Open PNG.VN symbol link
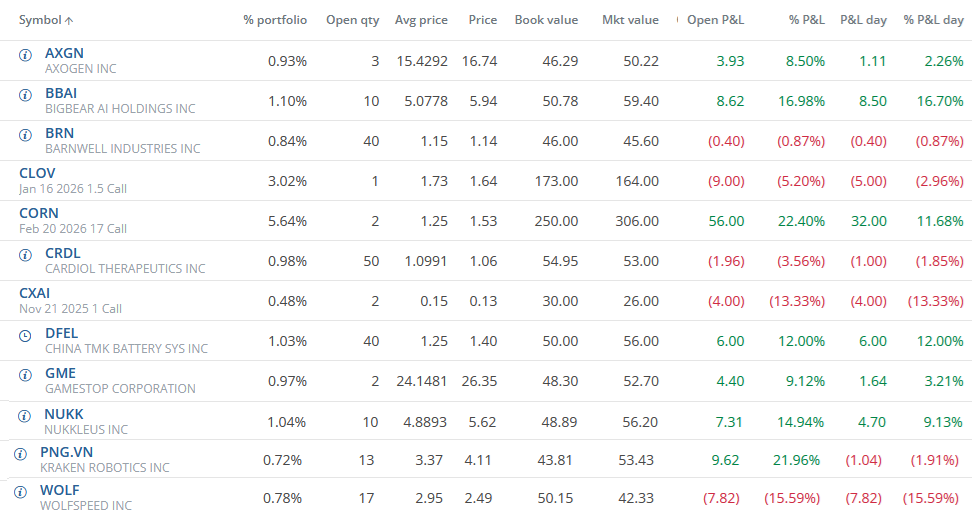This screenshot has height=516, width=975. click(67, 452)
